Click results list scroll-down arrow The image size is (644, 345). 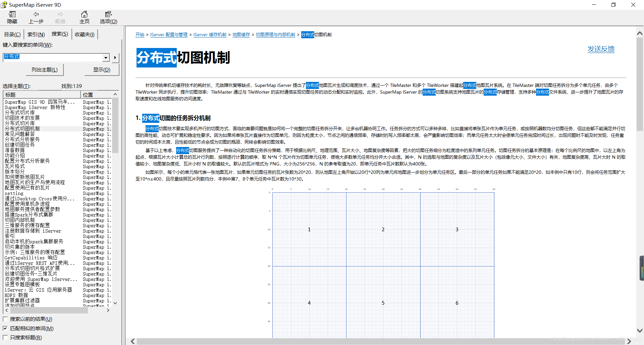pos(115,303)
